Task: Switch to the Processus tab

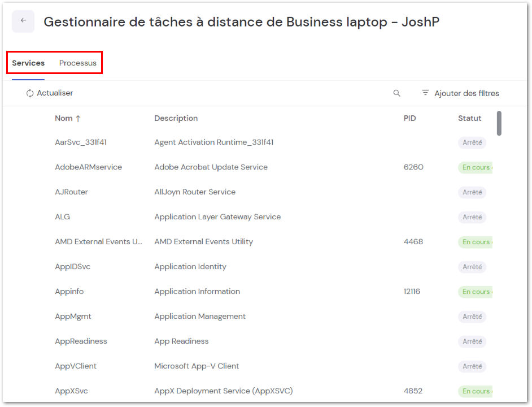Action: click(x=78, y=63)
